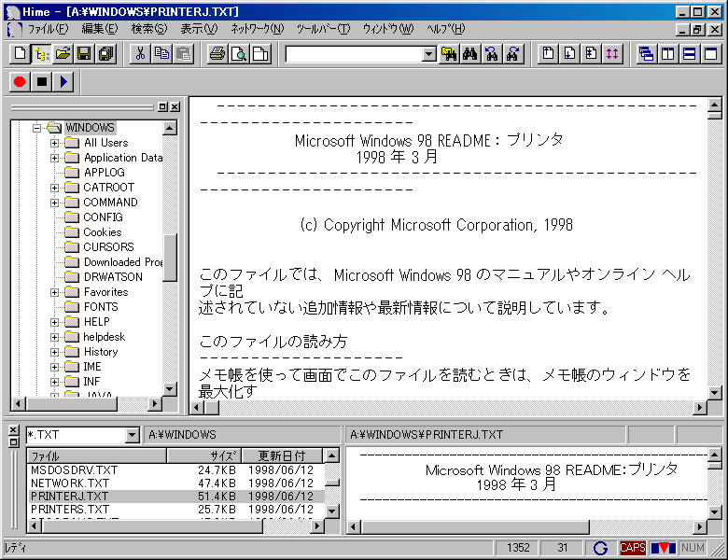Undock the folder tree panel with its square button
Viewport: 728px width, 560px height.
[x=163, y=106]
